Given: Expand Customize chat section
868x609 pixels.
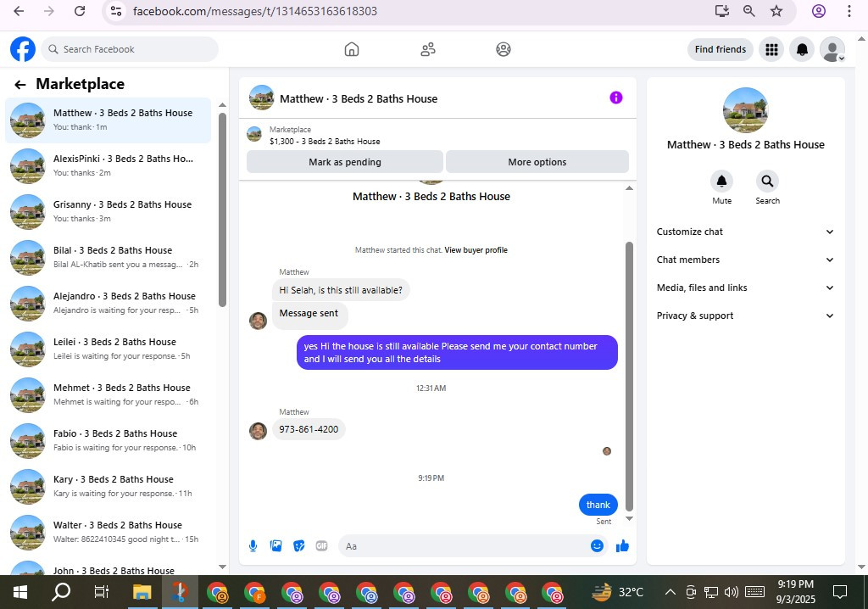Looking at the screenshot, I should point(745,232).
